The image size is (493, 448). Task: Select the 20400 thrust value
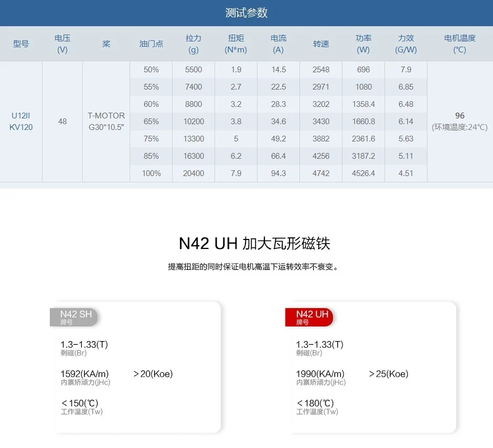click(194, 173)
